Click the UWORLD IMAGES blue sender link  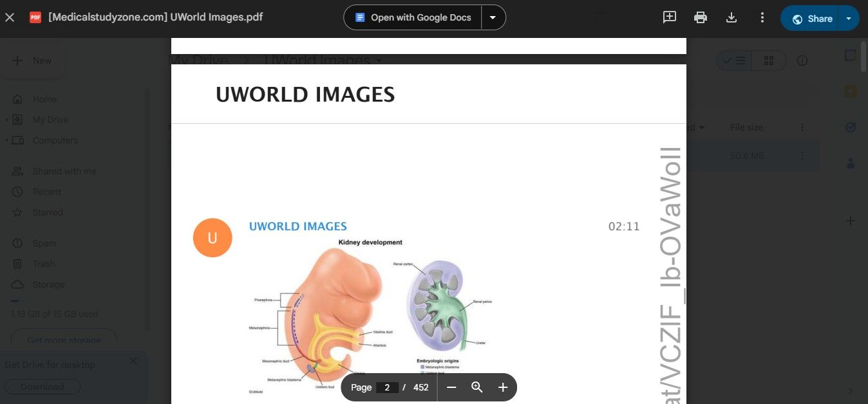298,226
